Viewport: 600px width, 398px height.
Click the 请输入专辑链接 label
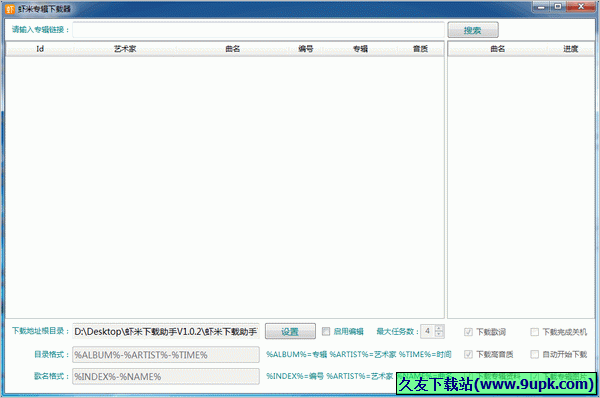coord(40,29)
